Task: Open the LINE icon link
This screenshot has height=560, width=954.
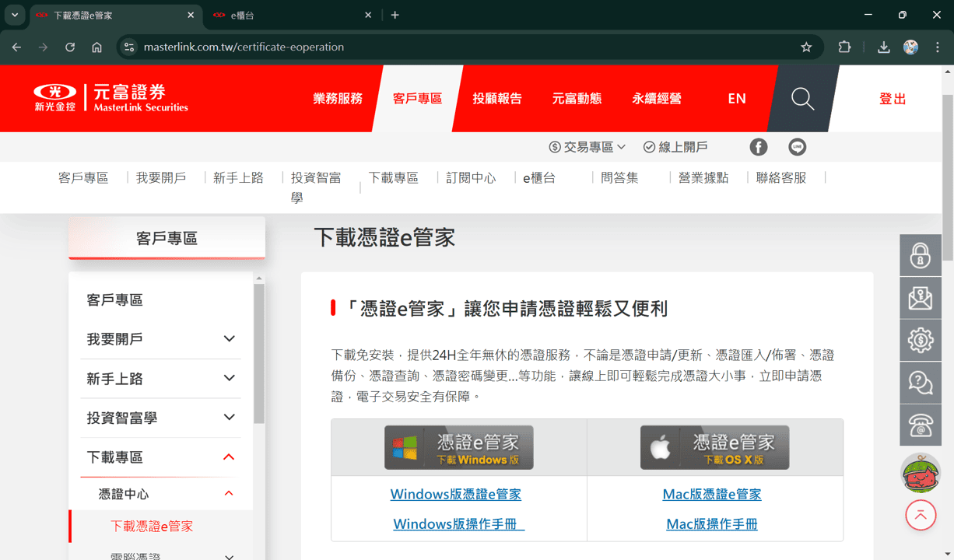Action: pyautogui.click(x=798, y=147)
